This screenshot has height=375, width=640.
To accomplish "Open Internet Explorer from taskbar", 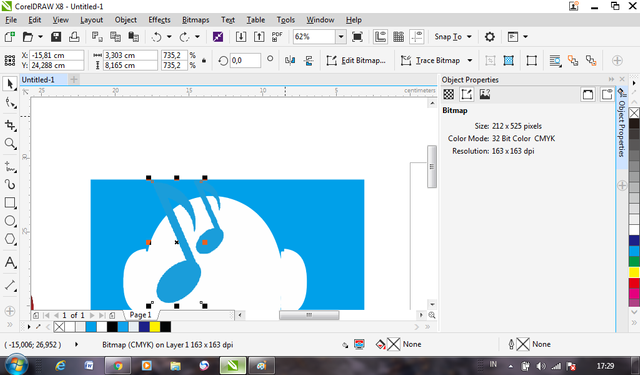I will point(60,366).
